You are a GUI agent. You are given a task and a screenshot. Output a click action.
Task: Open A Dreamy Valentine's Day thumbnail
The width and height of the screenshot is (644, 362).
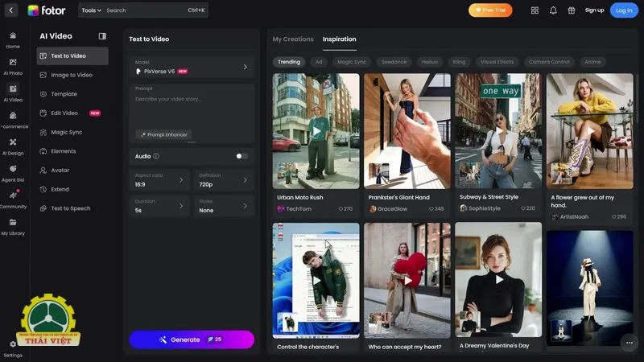[498, 280]
